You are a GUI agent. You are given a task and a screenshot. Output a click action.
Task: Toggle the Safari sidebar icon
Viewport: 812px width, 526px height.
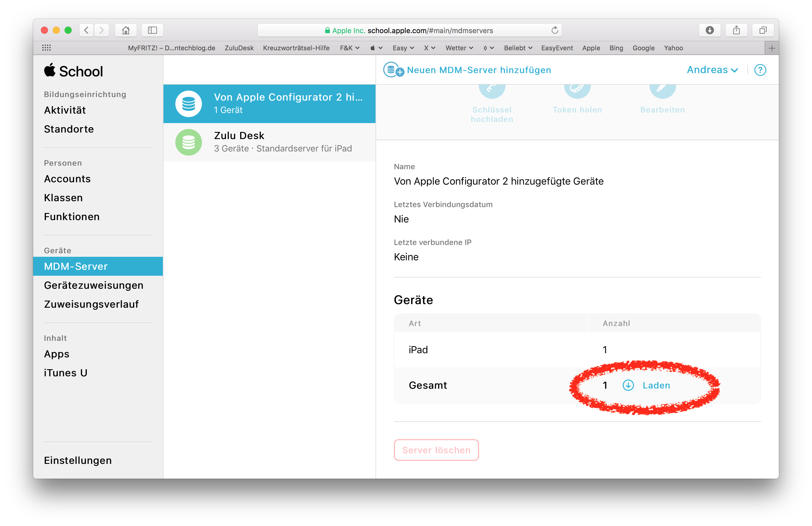[152, 30]
